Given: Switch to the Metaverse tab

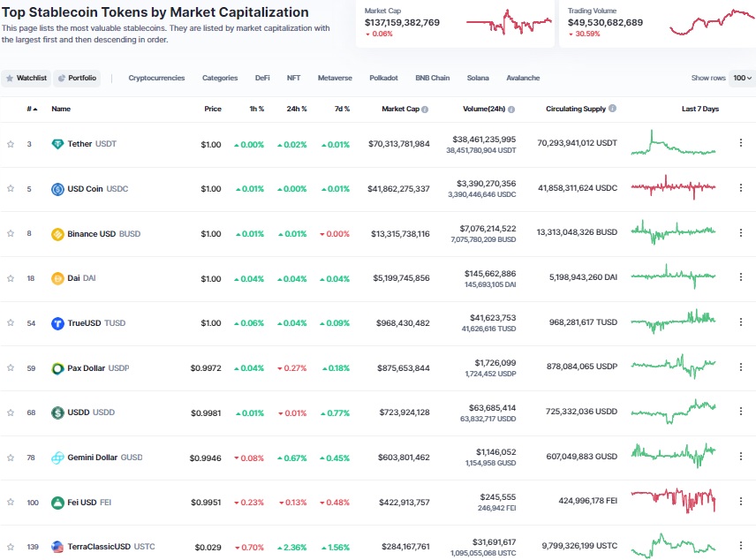Looking at the screenshot, I should point(335,78).
